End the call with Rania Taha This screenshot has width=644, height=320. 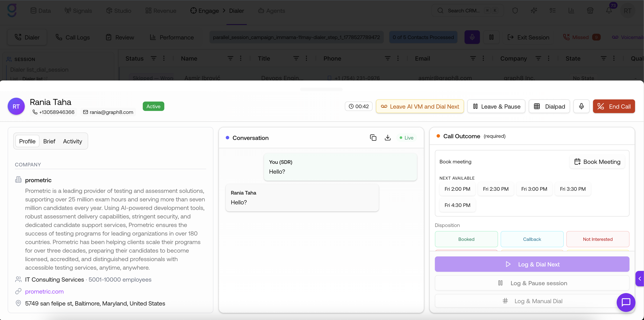(614, 106)
